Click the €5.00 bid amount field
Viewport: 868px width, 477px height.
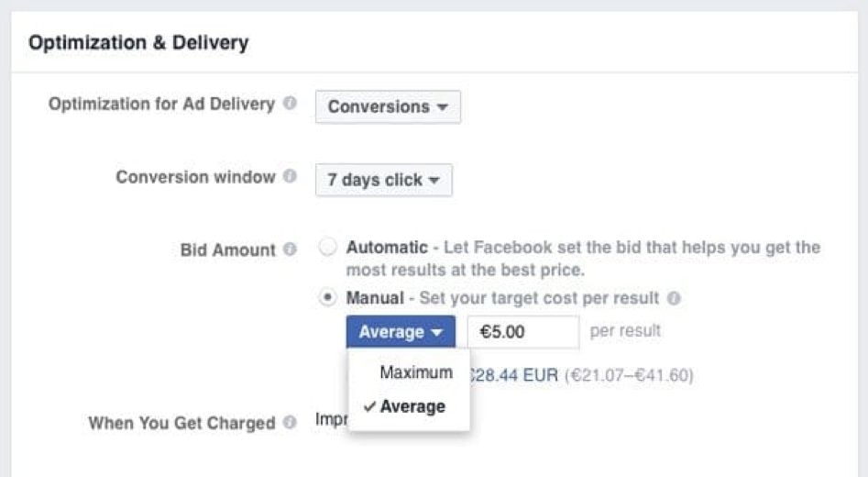pyautogui.click(x=522, y=332)
